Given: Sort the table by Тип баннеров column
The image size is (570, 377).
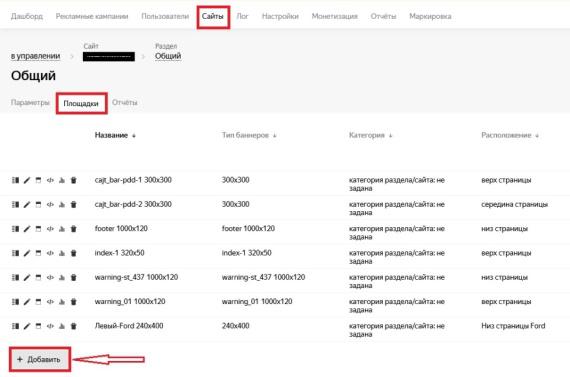Looking at the screenshot, I should click(249, 135).
